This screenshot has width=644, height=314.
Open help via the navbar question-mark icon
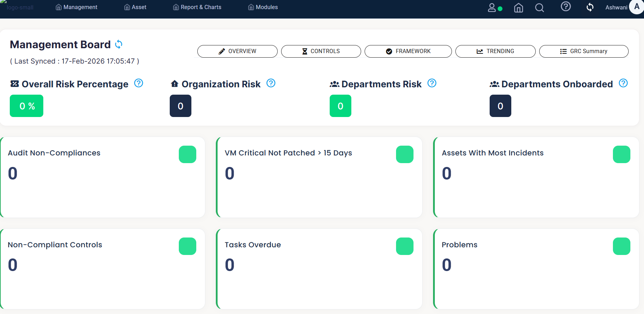pyautogui.click(x=566, y=6)
